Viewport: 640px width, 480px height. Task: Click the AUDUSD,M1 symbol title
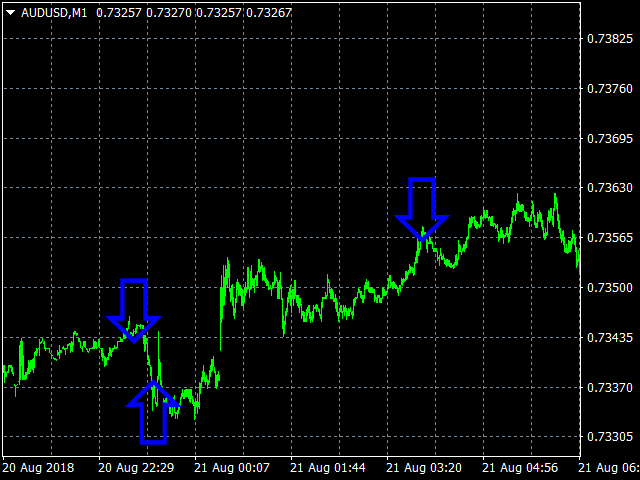53,12
